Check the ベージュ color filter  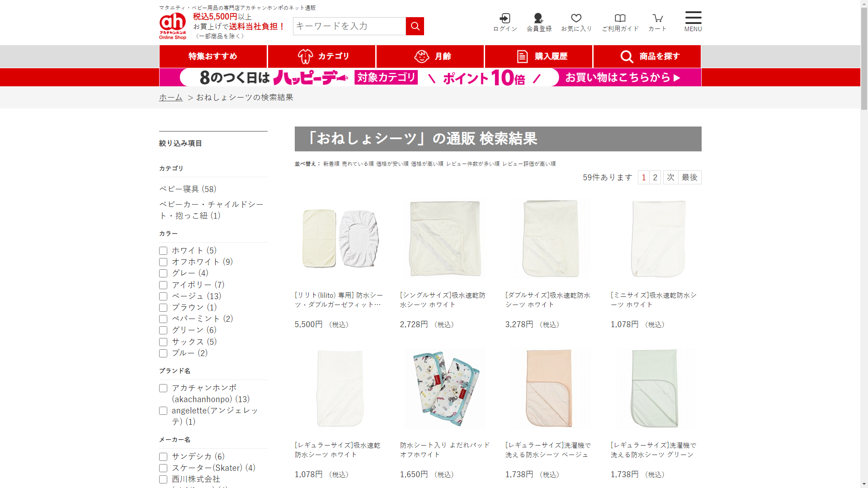click(x=163, y=296)
